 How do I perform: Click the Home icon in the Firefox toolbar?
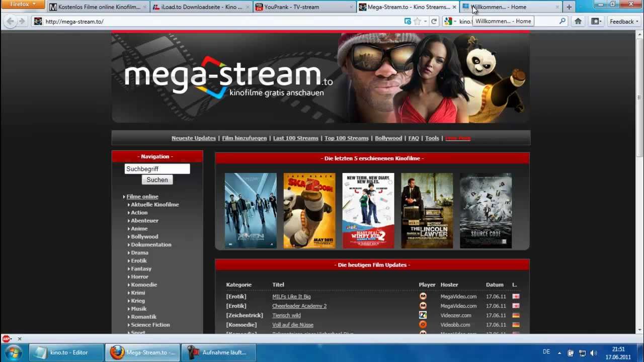coord(578,21)
